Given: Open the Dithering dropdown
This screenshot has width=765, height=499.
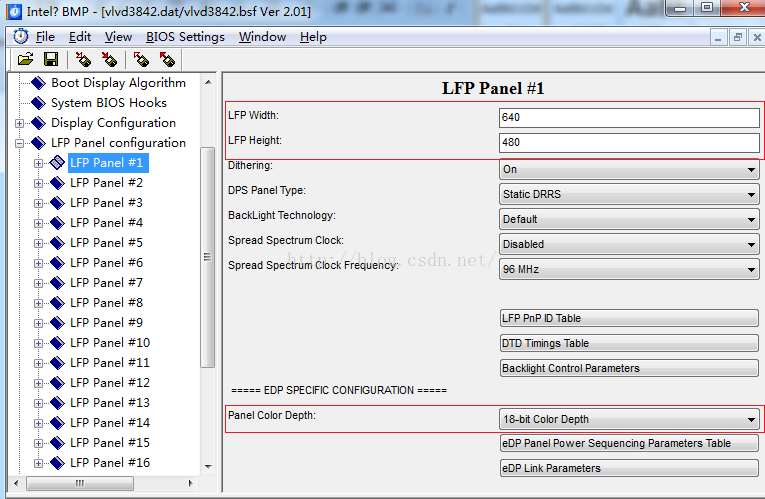Looking at the screenshot, I should click(x=629, y=169).
